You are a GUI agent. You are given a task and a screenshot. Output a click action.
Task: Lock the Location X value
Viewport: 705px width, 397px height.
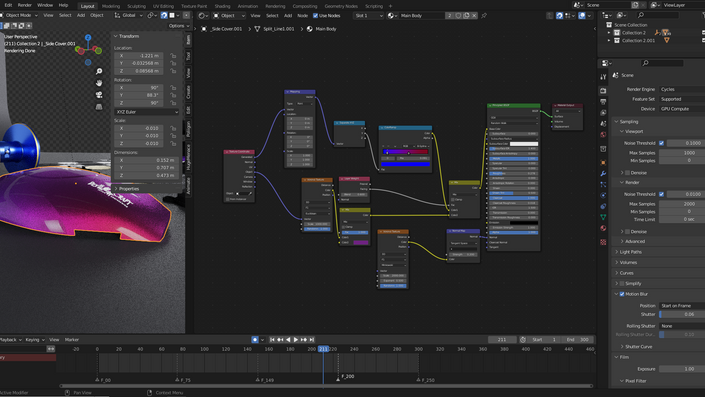(173, 56)
